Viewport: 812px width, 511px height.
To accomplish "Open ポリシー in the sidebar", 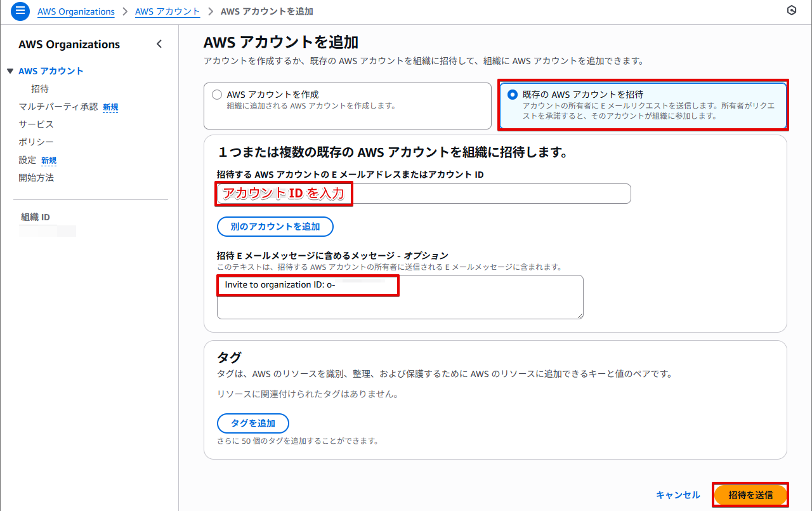I will click(36, 142).
